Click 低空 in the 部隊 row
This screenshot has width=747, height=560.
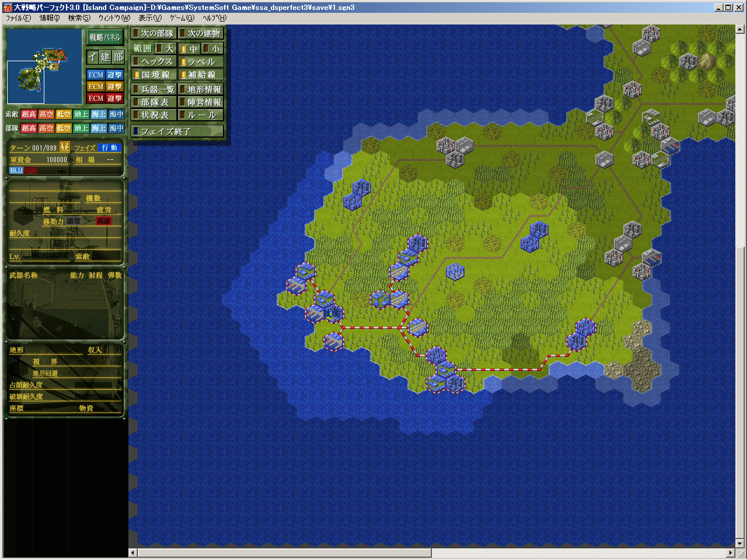[x=64, y=128]
